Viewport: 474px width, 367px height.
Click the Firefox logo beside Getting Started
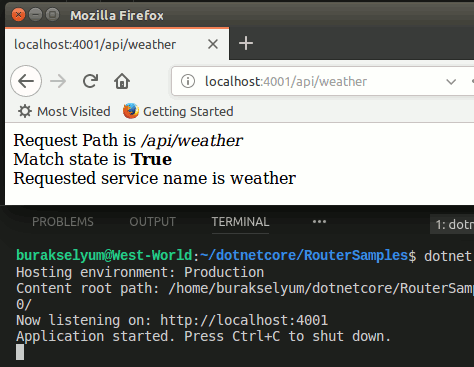pos(131,111)
